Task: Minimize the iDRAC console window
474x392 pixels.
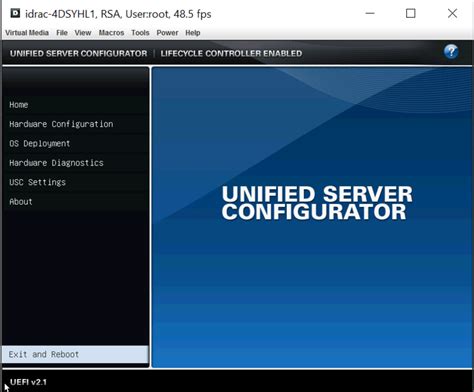Action: click(x=370, y=13)
